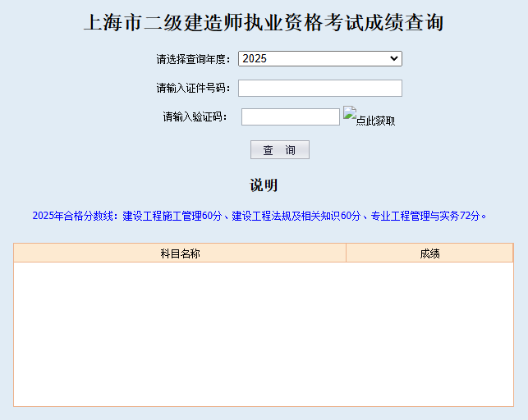528x420 pixels.
Task: Click the 说明 heading
Action: tap(264, 185)
